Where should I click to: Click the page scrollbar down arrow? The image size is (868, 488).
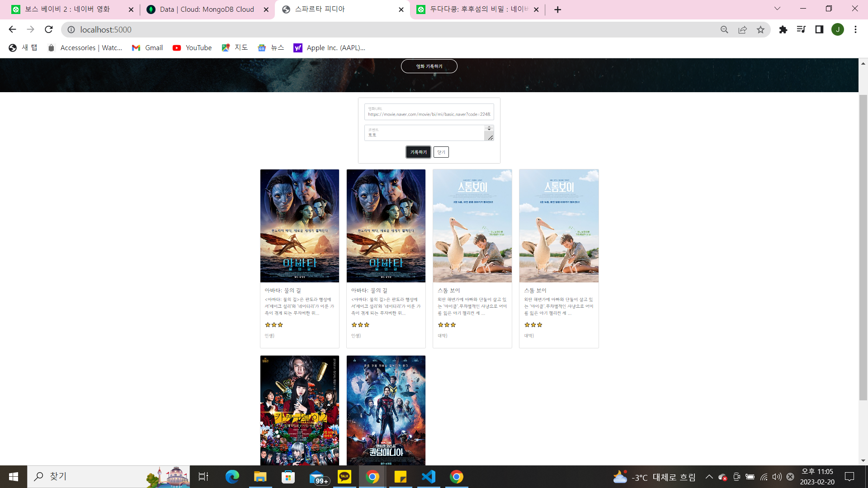[863, 461]
